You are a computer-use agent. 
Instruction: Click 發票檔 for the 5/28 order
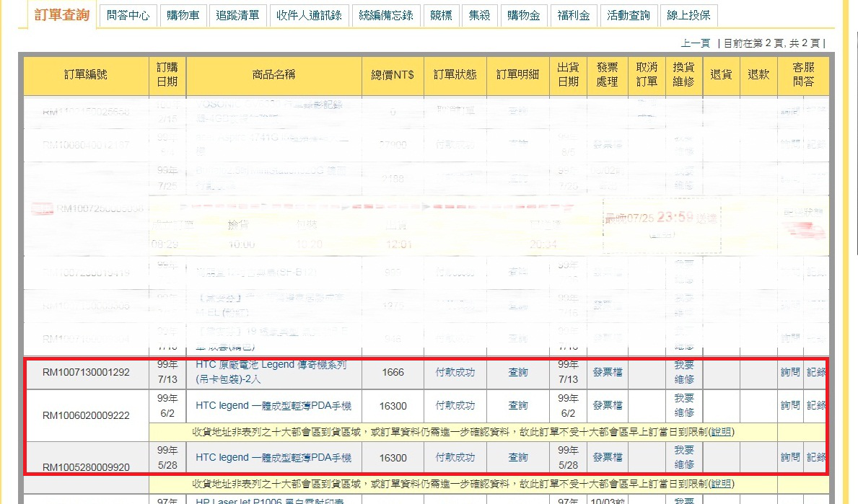[607, 457]
